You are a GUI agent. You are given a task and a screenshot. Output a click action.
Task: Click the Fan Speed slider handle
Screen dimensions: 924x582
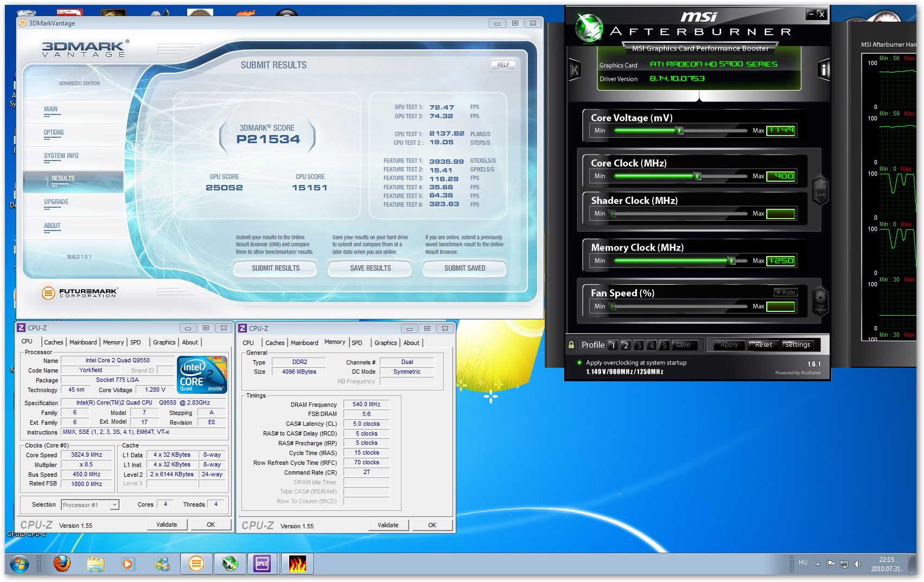613,306
